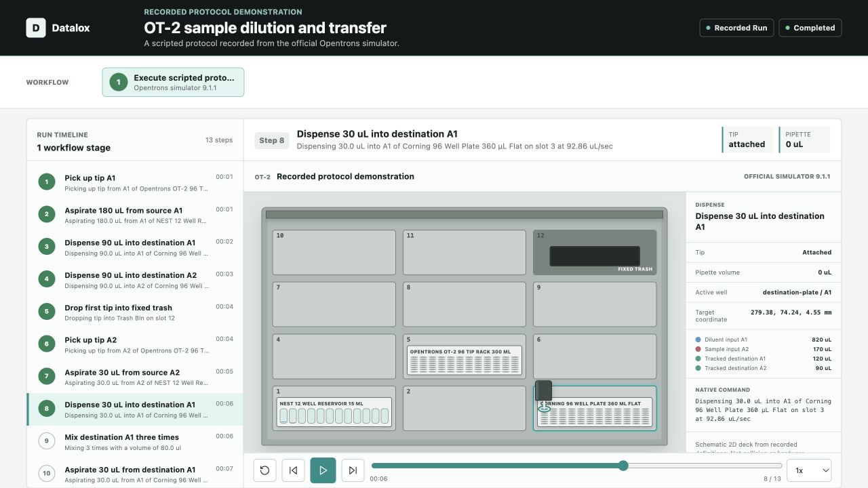Select step 1 Pick up tip A1
The height and width of the screenshot is (488, 868).
135,182
